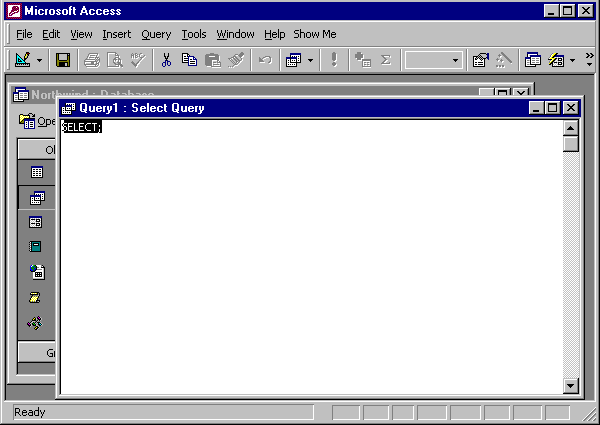Select Queries object in Northwind window
Screen dimensions: 600x425
(x=37, y=198)
